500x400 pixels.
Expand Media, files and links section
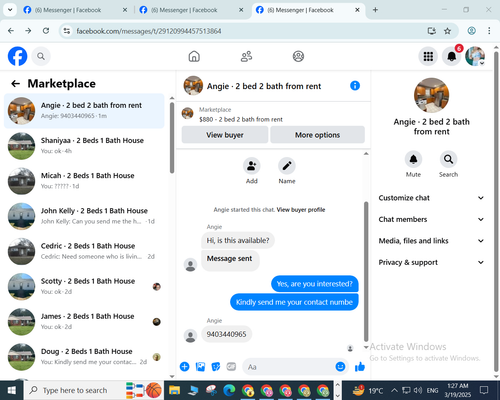tap(431, 241)
